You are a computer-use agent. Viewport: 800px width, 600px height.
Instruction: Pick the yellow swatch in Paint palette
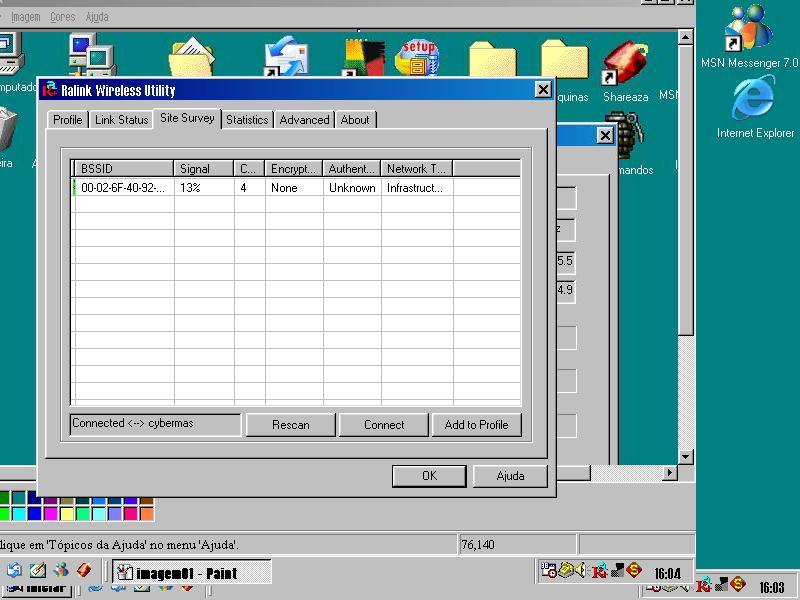click(67, 513)
